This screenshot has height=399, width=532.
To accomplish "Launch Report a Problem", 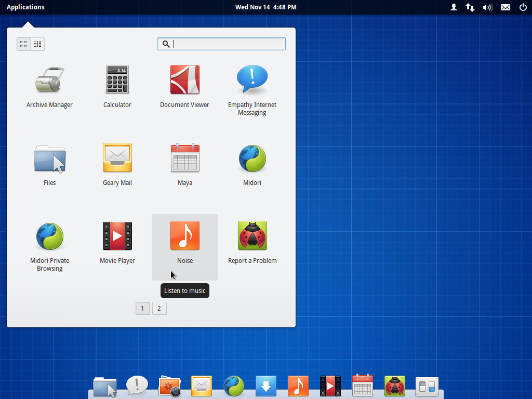I will [x=252, y=235].
